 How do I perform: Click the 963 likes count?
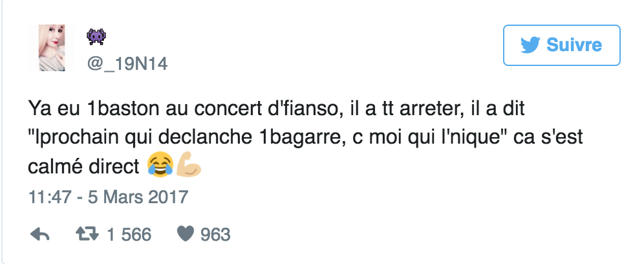215,234
